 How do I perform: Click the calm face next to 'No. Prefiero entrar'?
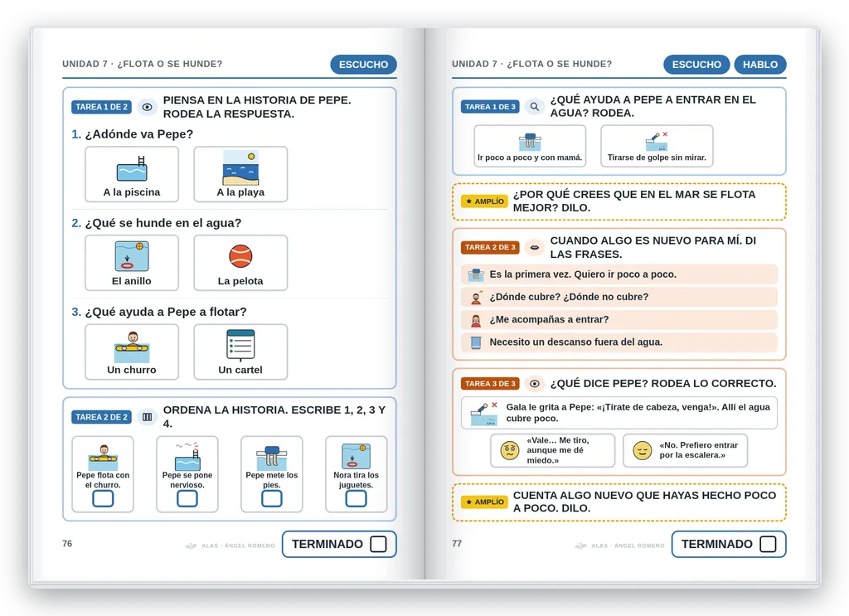coord(643,450)
